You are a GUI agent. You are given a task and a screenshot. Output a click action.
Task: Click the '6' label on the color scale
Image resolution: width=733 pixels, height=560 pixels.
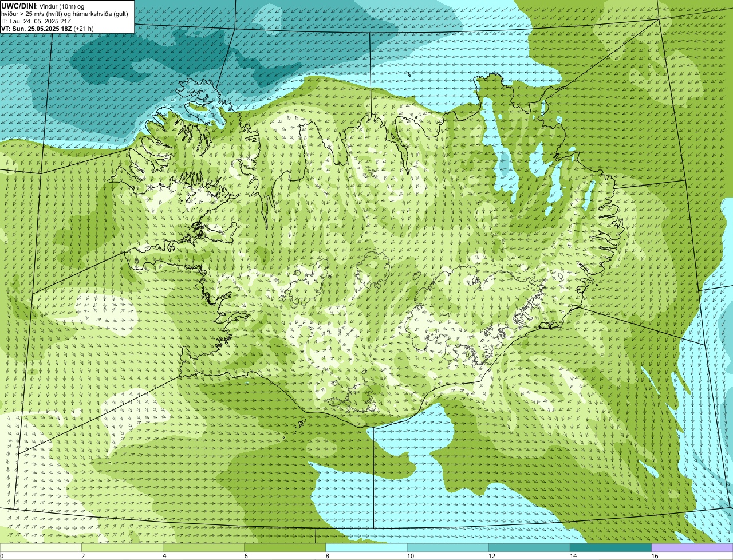pos(246,556)
